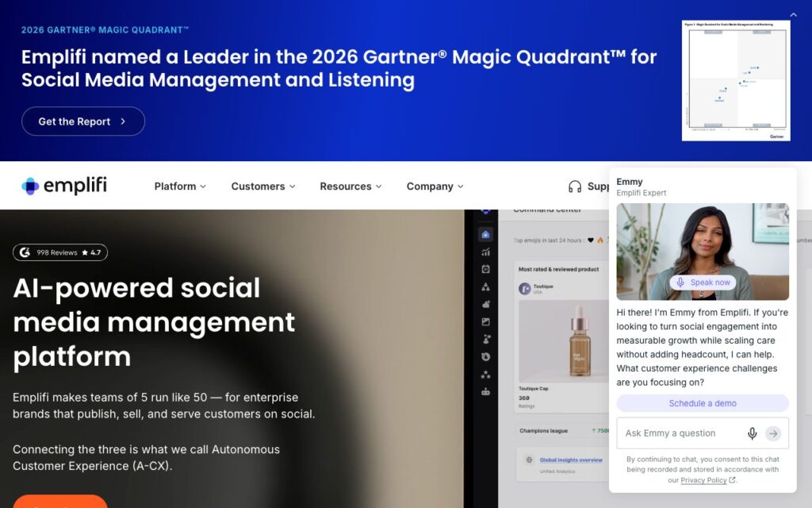This screenshot has width=812, height=508.
Task: Click the "AI-powered social media management platform" headline
Action: pos(154,322)
